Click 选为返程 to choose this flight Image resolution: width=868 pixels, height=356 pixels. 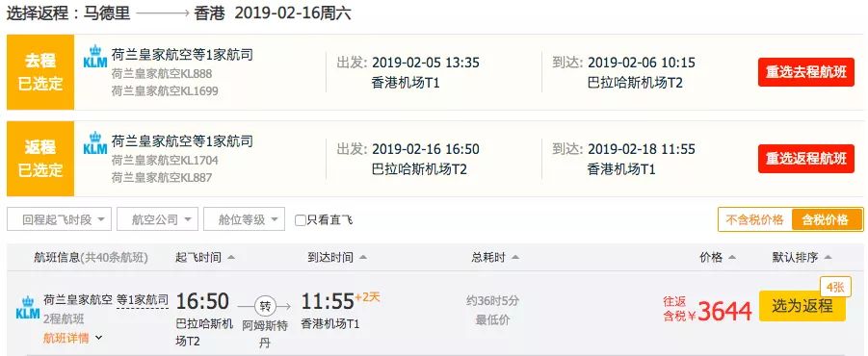tap(802, 306)
